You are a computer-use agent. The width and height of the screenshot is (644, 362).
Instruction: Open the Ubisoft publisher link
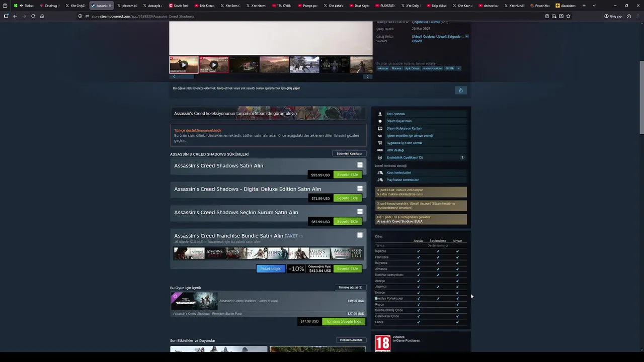click(x=417, y=41)
